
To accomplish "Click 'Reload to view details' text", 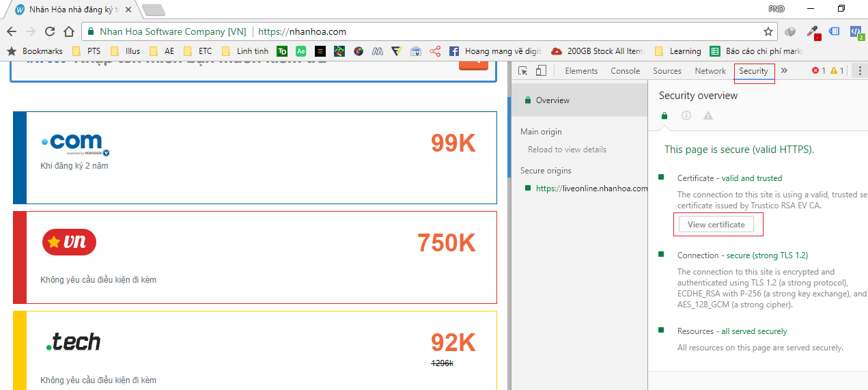I will coord(567,150).
